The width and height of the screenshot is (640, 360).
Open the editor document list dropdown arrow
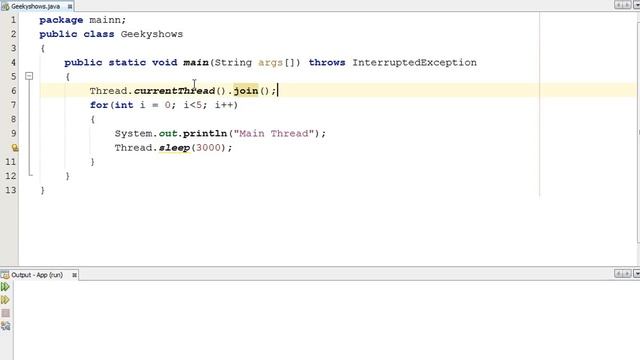pyautogui.click(x=636, y=5)
